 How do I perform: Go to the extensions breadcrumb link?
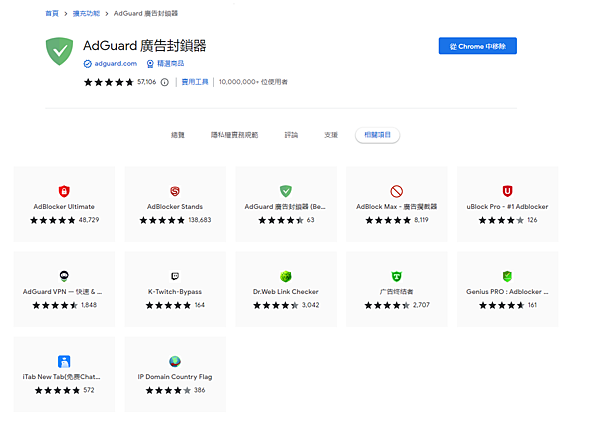pos(86,14)
